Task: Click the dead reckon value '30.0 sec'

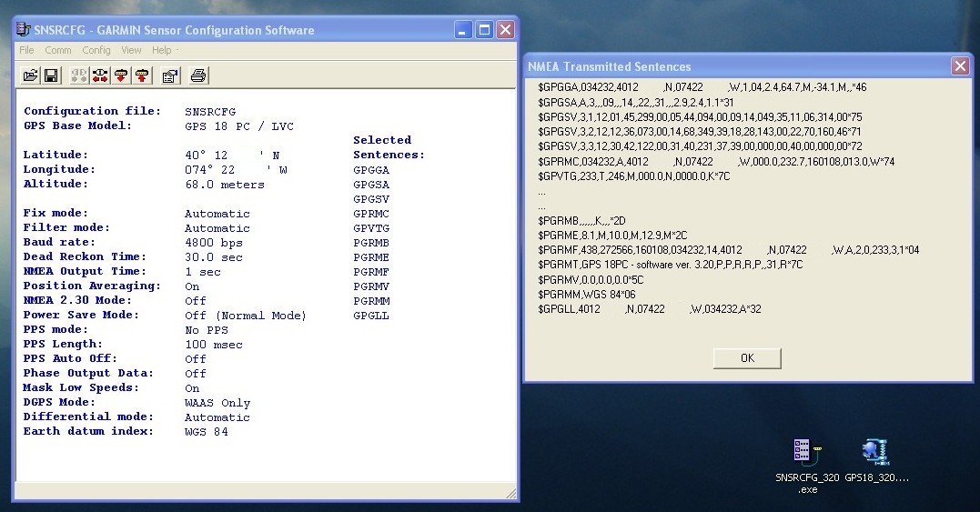Action: [214, 257]
